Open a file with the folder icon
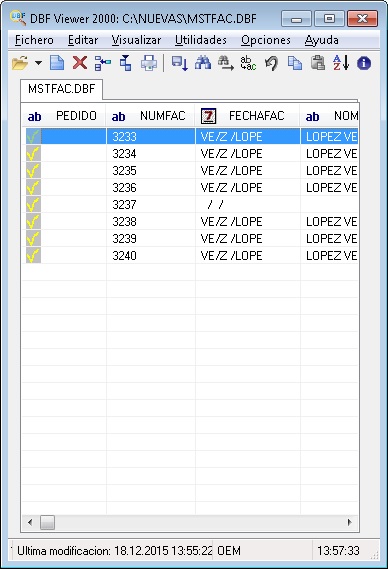Screen dimensions: 388x569 20,63
